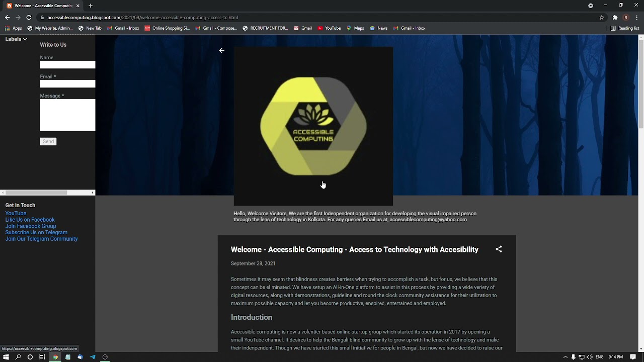Viewport: 644px width, 362px height.
Task: Open My Website, Admin bookmark
Action: pos(50,28)
